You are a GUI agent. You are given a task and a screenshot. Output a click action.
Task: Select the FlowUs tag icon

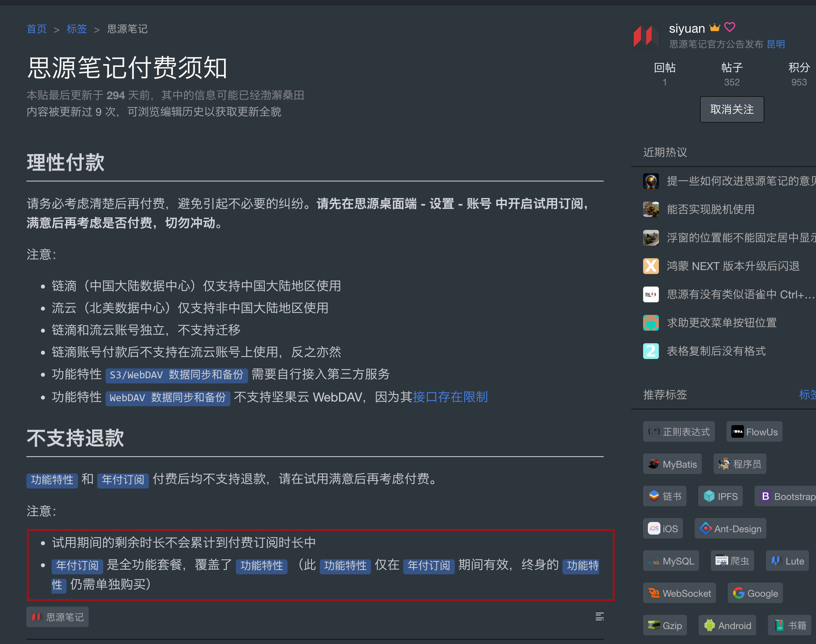pos(738,432)
